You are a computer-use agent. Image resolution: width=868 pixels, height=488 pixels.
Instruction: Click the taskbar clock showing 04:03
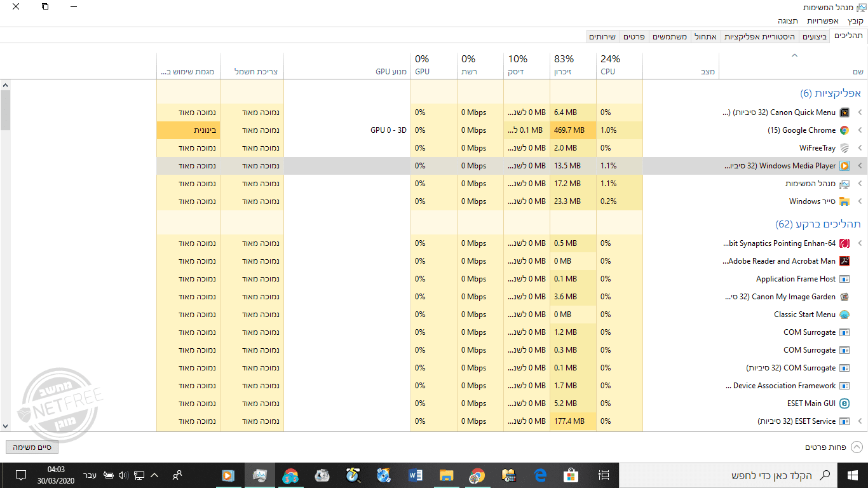pyautogui.click(x=56, y=475)
